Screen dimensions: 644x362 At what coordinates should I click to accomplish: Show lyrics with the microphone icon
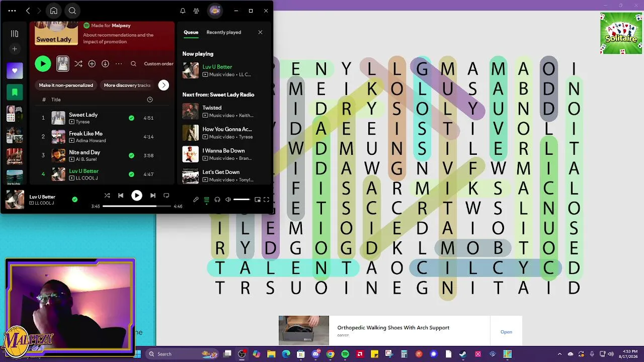tap(196, 200)
